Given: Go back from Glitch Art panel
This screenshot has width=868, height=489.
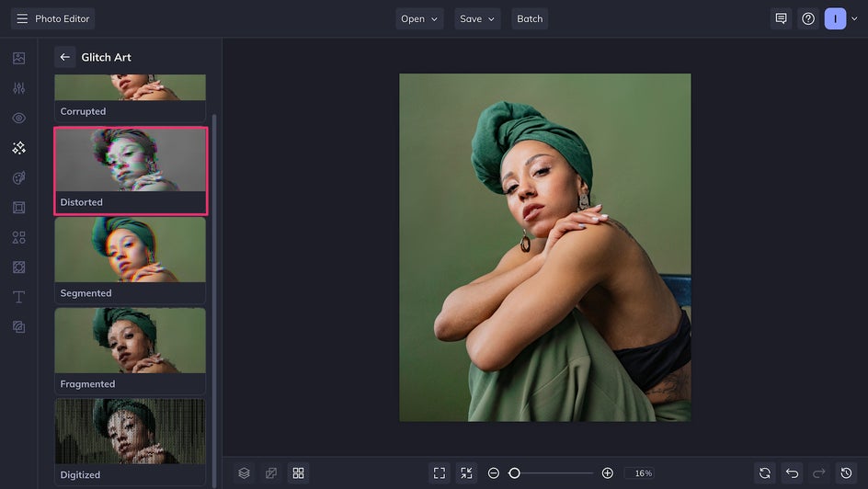Looking at the screenshot, I should [64, 57].
